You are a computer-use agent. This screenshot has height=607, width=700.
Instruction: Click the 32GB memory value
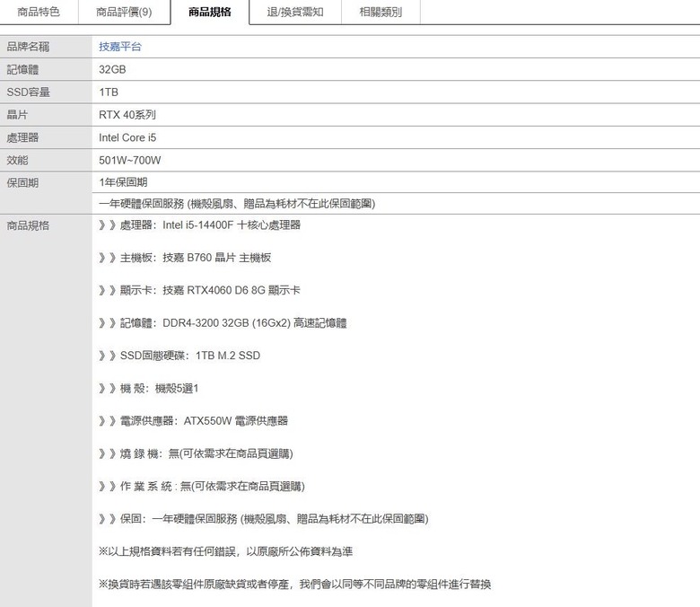click(112, 69)
